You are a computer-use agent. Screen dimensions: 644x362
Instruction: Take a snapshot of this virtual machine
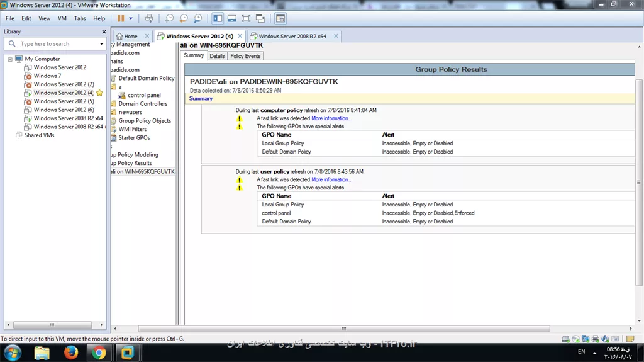pos(169,18)
